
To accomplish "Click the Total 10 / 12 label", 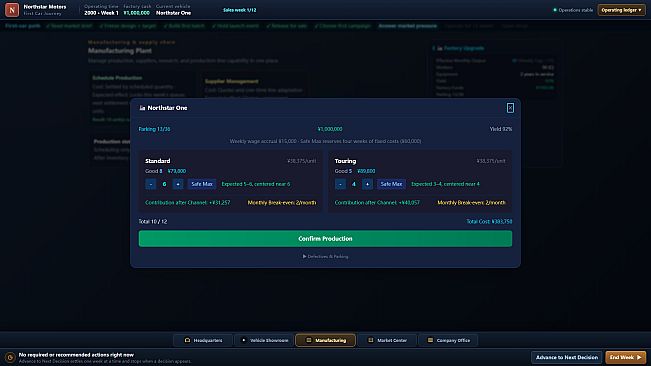I will [x=153, y=222].
